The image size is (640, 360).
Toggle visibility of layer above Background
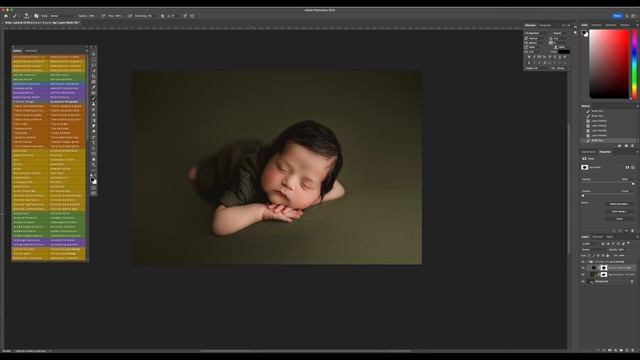click(x=583, y=275)
